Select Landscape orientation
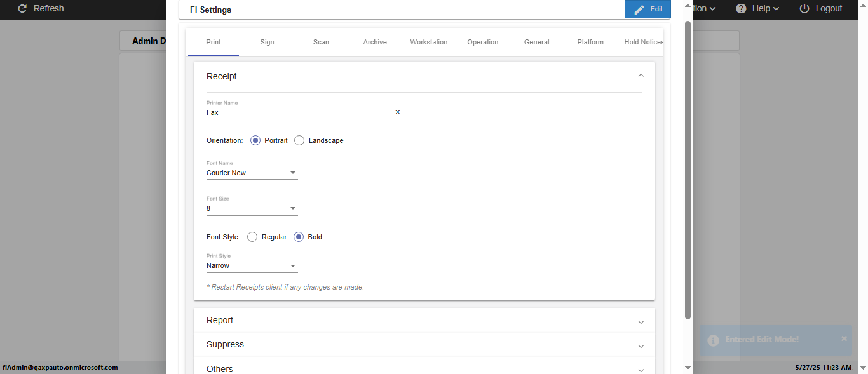 299,140
